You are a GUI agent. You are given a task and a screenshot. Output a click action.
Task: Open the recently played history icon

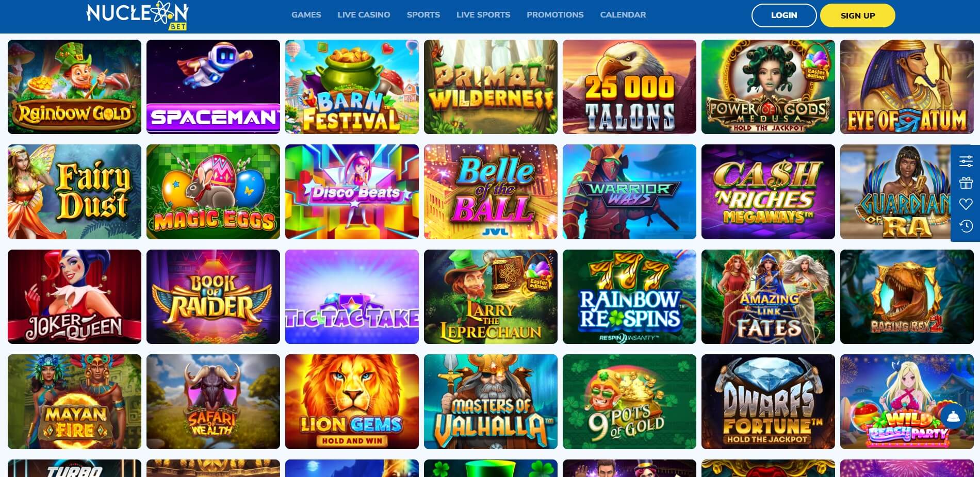coord(966,226)
